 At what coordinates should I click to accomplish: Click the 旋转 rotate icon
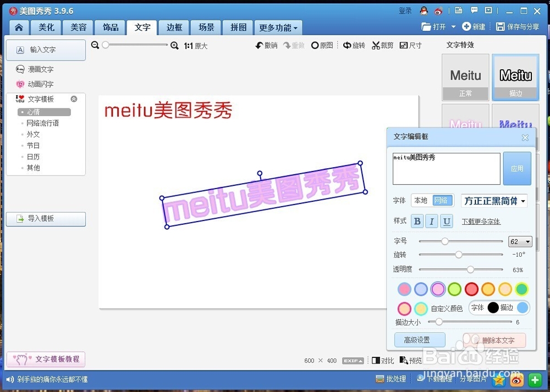pos(354,45)
